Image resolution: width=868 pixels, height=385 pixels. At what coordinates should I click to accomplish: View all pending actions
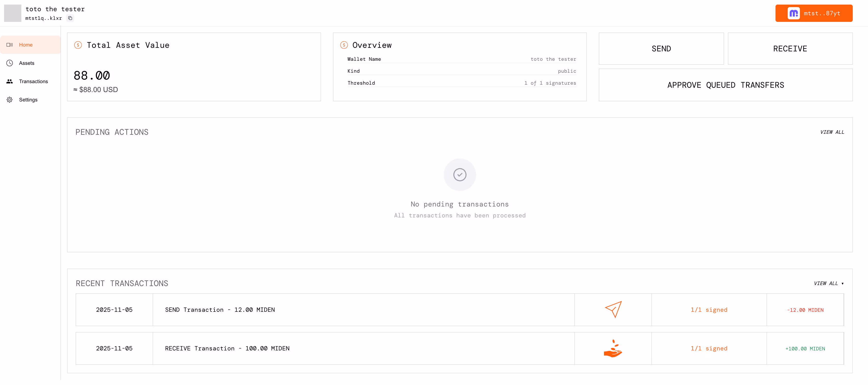[x=832, y=132]
